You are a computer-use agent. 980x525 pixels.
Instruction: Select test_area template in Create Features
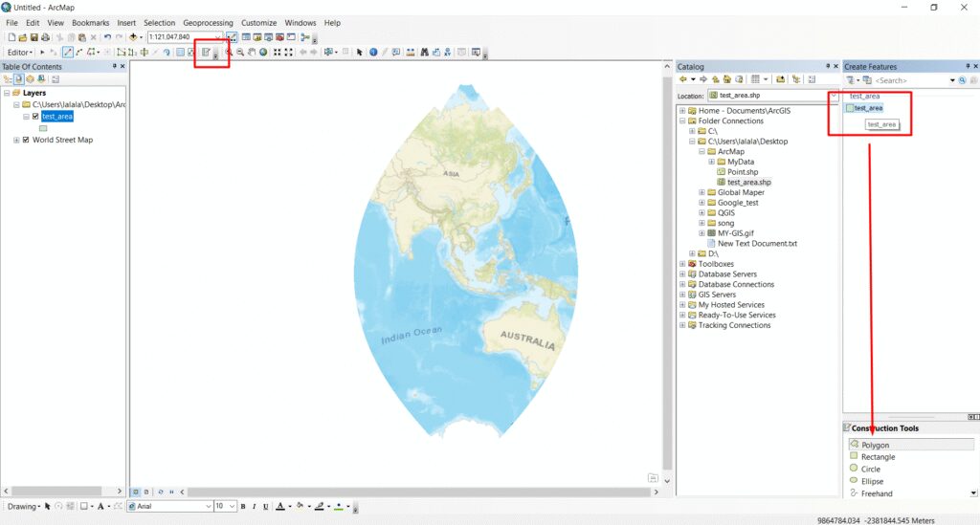864,108
